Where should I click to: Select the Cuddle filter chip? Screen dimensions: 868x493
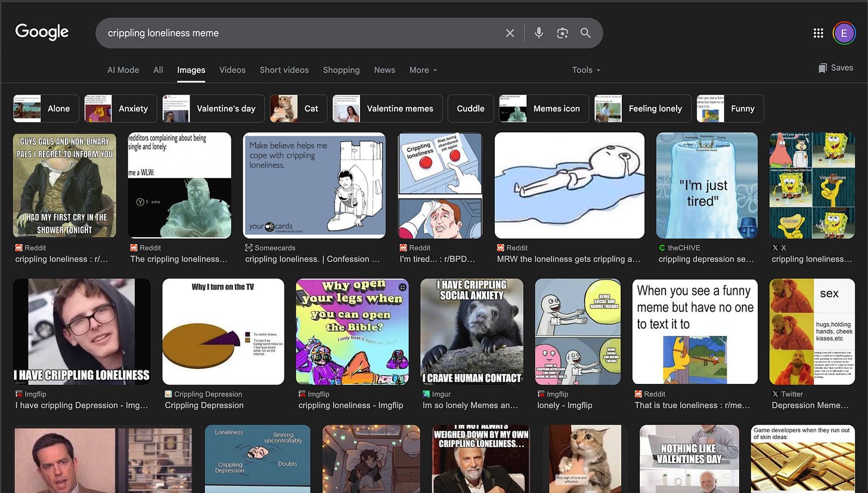coord(470,108)
